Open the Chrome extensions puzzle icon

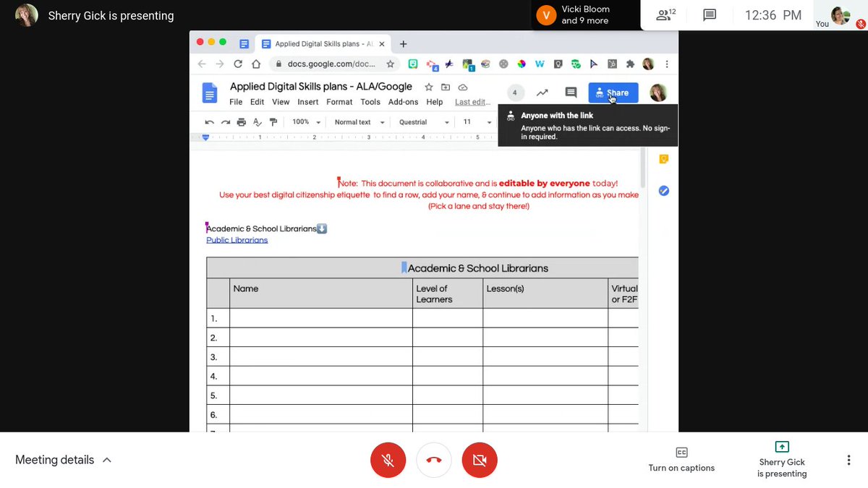click(630, 64)
